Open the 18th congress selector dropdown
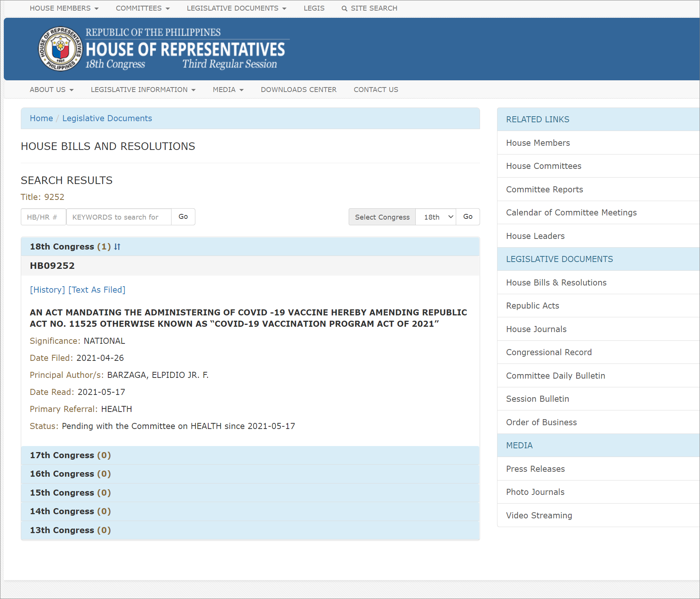The image size is (700, 599). [x=436, y=217]
